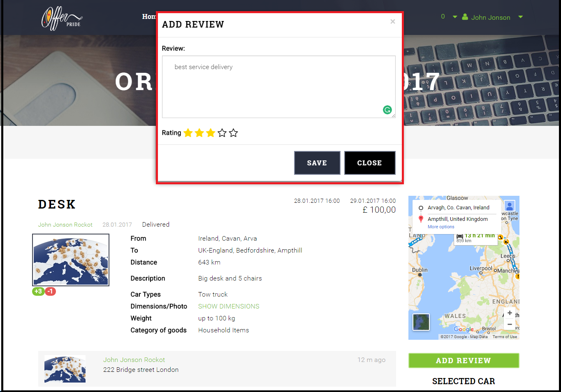This screenshot has width=561, height=392.
Task: Click the Selected Car heading
Action: 464,381
